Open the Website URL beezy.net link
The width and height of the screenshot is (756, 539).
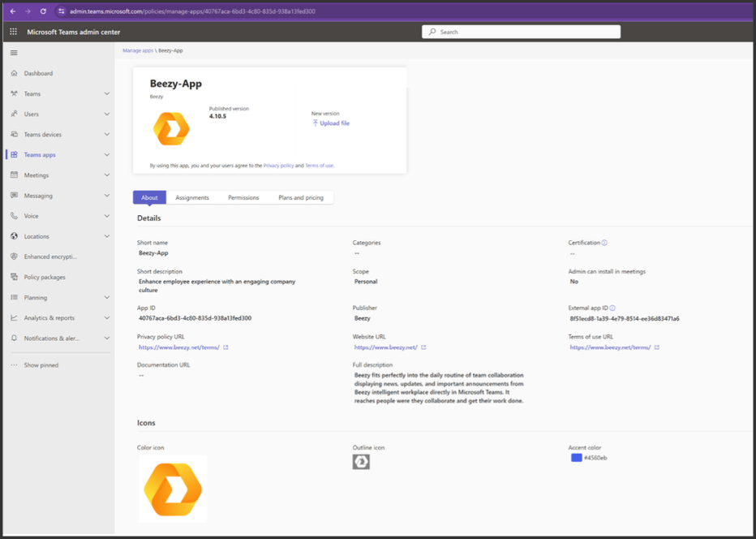point(386,347)
